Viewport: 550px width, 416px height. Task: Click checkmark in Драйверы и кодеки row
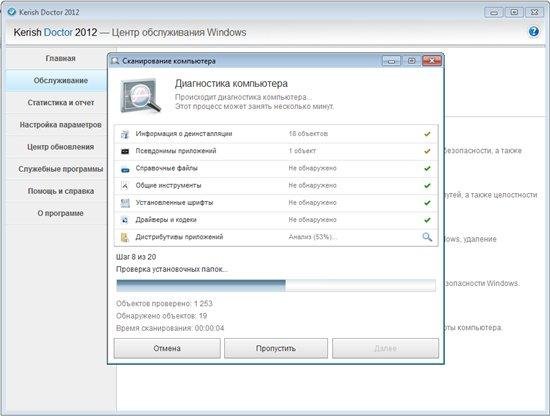click(x=427, y=220)
